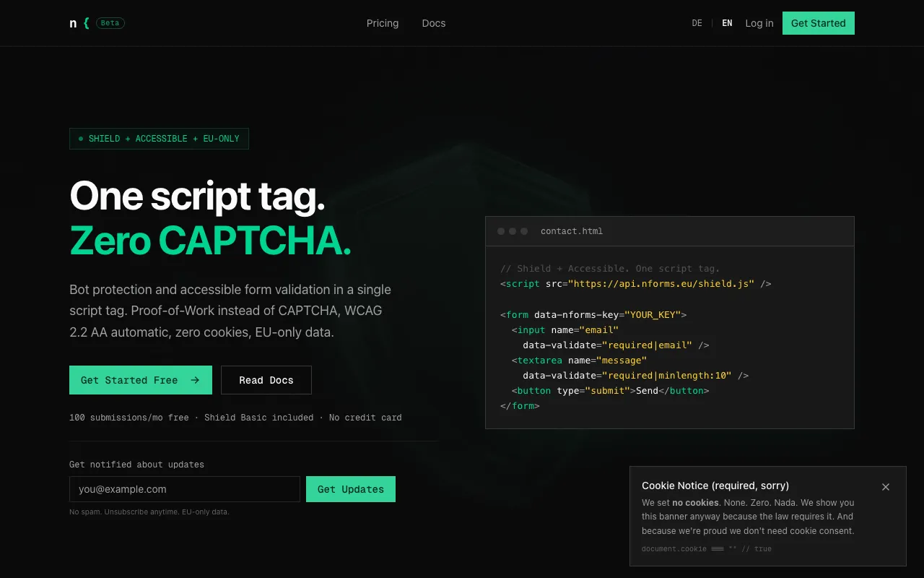Switch language to EN
This screenshot has height=578, width=924.
point(727,23)
